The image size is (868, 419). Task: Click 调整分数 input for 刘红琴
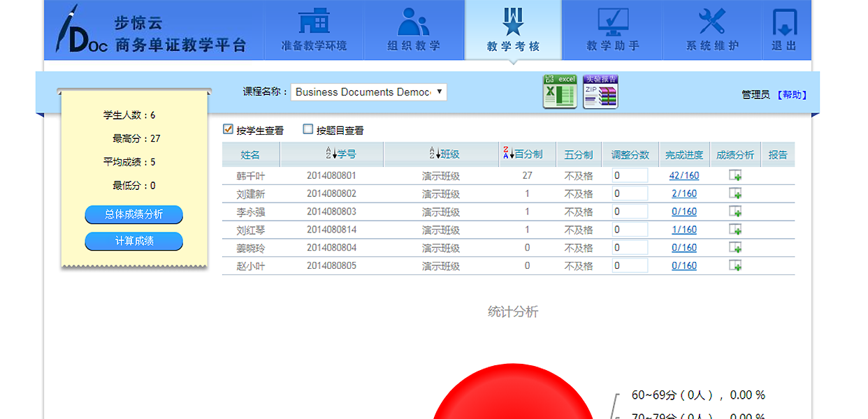click(x=630, y=230)
